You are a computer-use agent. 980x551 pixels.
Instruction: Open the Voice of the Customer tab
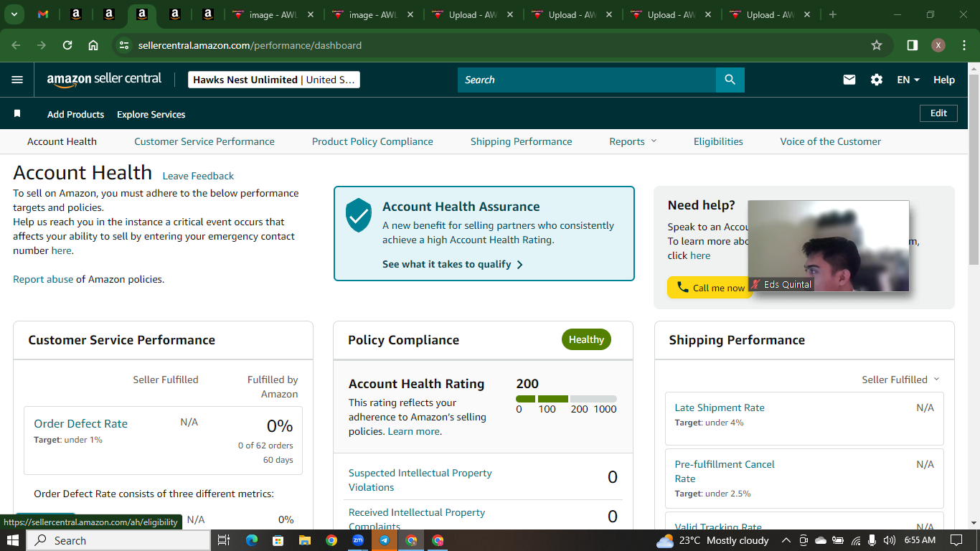pos(831,141)
